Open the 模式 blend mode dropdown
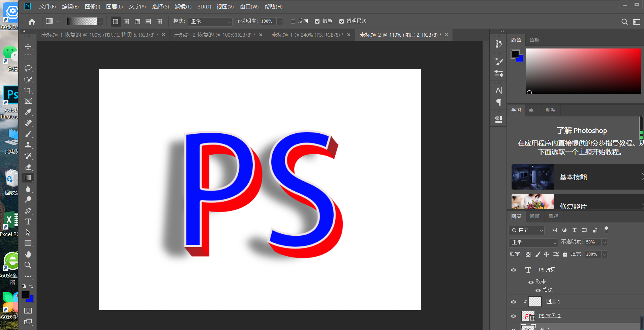Image resolution: width=644 pixels, height=330 pixels. [210, 21]
